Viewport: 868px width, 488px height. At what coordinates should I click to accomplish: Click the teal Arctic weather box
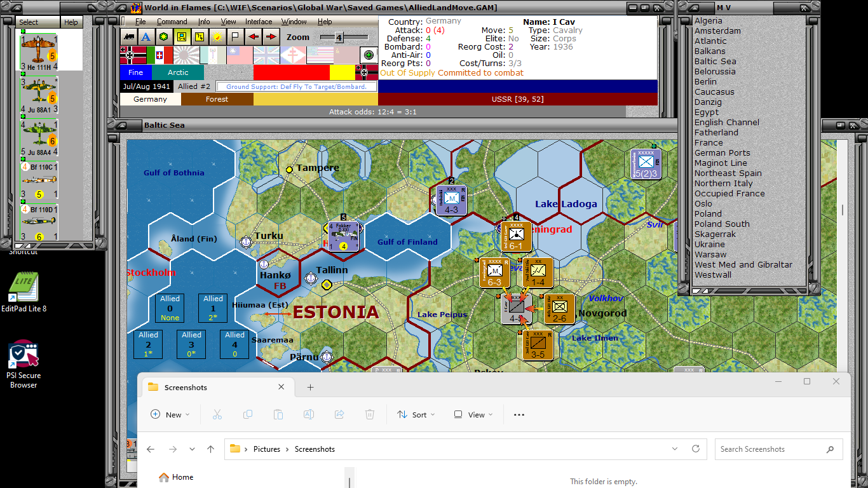point(178,72)
